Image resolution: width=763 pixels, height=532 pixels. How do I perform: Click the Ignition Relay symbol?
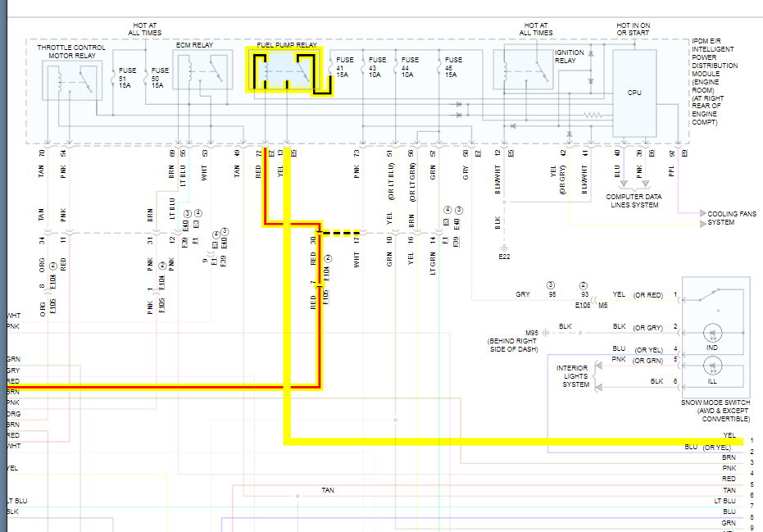524,70
